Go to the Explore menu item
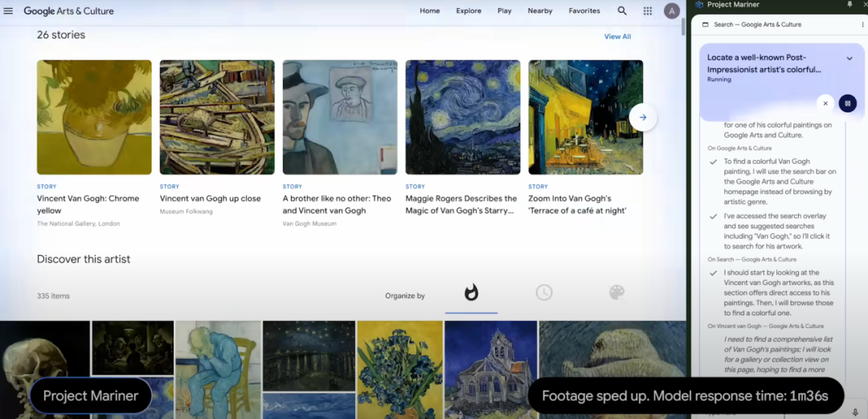Image resolution: width=868 pixels, height=419 pixels. [x=469, y=11]
